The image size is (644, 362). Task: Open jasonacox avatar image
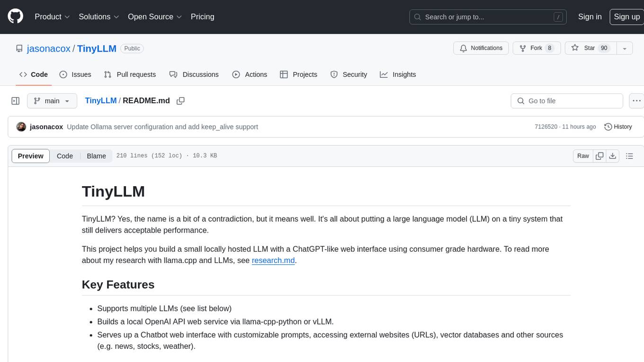coord(21,127)
